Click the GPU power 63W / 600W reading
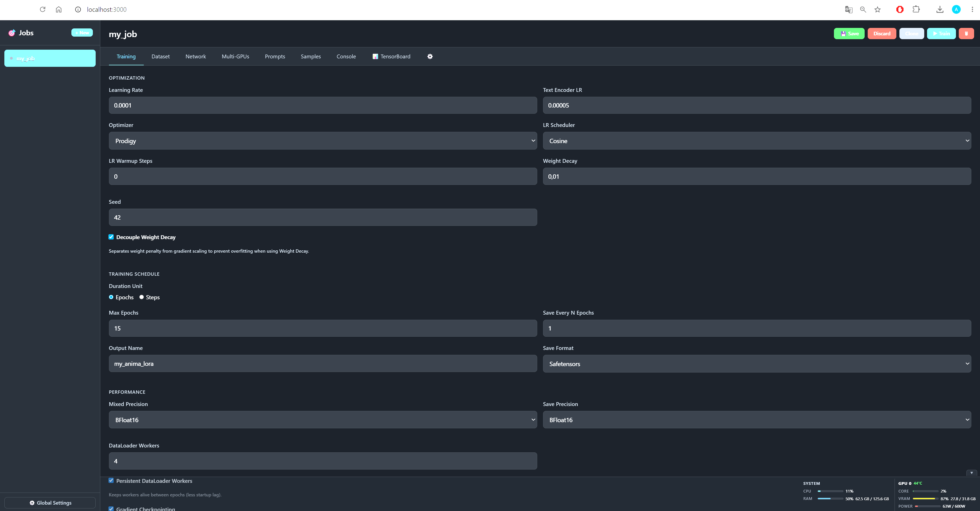The height and width of the screenshot is (511, 980). [x=954, y=506]
